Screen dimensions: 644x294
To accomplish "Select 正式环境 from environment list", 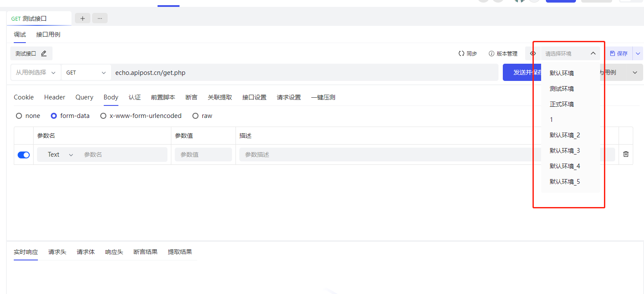I will (561, 104).
